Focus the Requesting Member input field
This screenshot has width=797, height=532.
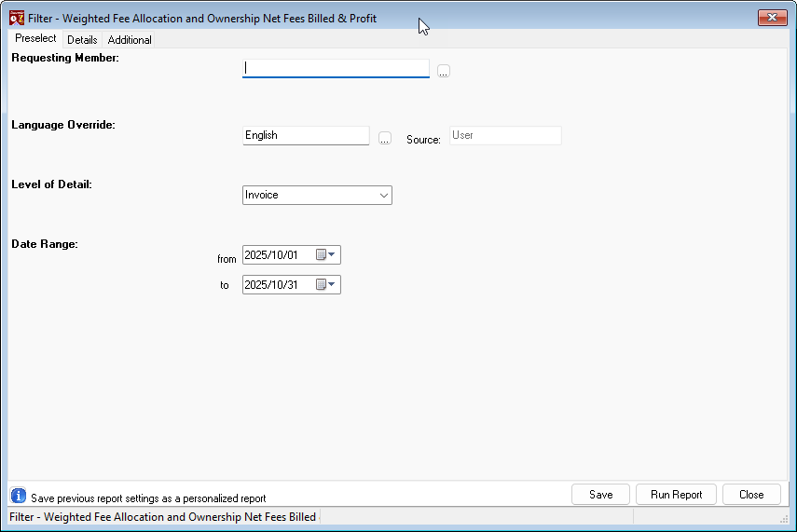(x=336, y=69)
